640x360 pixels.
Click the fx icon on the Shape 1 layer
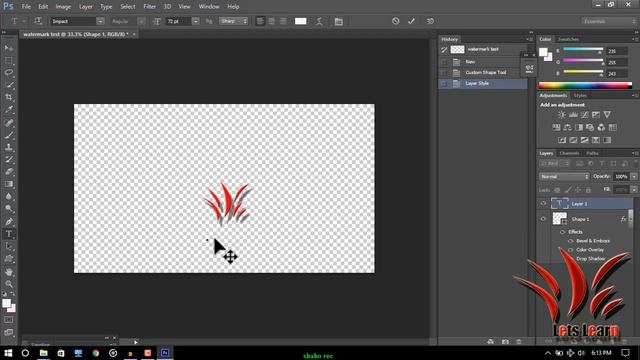pyautogui.click(x=623, y=219)
